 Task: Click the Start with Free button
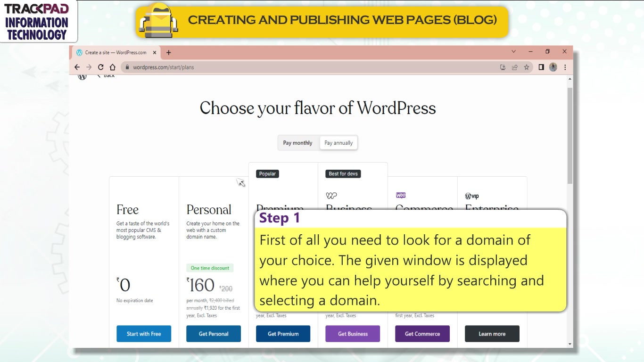point(144,334)
